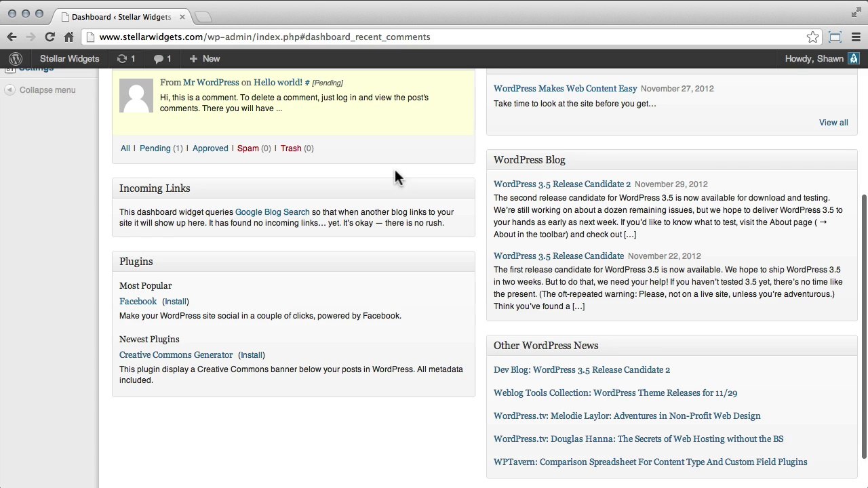The image size is (868, 488).
Task: Open a new browser tab
Action: [x=203, y=17]
